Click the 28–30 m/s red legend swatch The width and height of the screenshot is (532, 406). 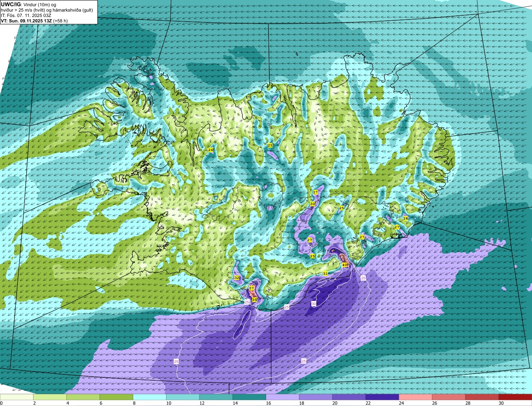tap(482, 397)
